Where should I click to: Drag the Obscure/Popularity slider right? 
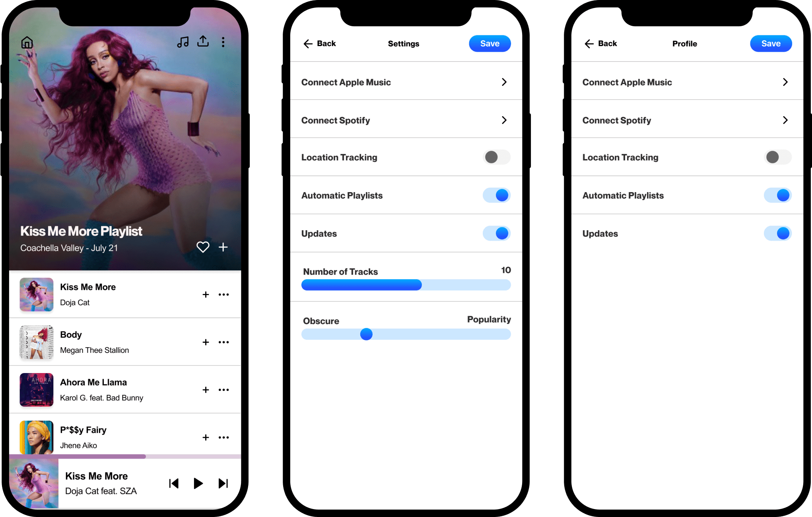click(x=366, y=334)
